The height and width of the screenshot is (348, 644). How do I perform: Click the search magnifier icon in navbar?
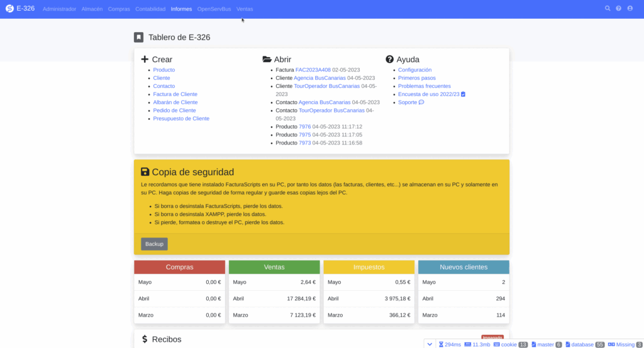pos(608,9)
